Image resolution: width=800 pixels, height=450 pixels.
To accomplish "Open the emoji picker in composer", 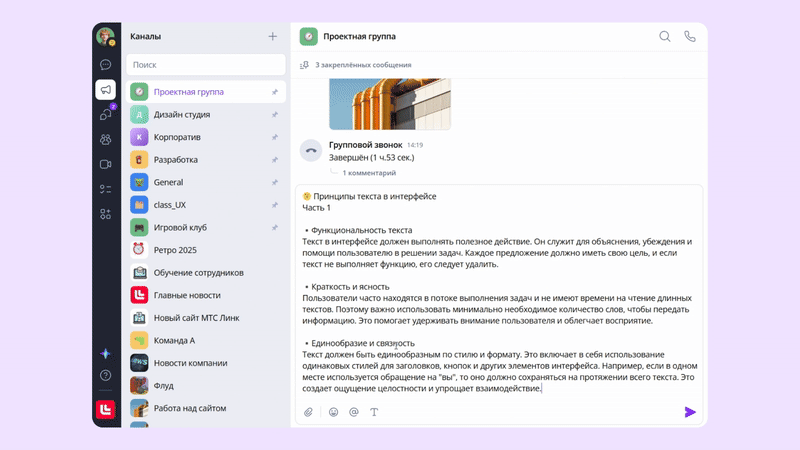I will click(333, 412).
